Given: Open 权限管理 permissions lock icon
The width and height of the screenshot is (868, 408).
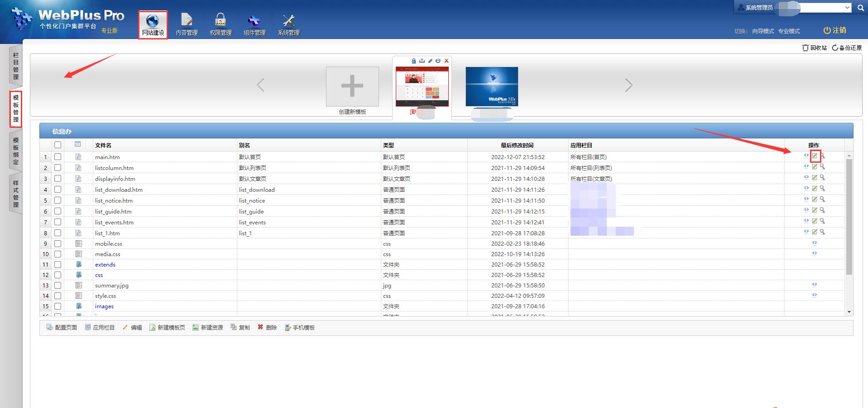Looking at the screenshot, I should click(221, 24).
